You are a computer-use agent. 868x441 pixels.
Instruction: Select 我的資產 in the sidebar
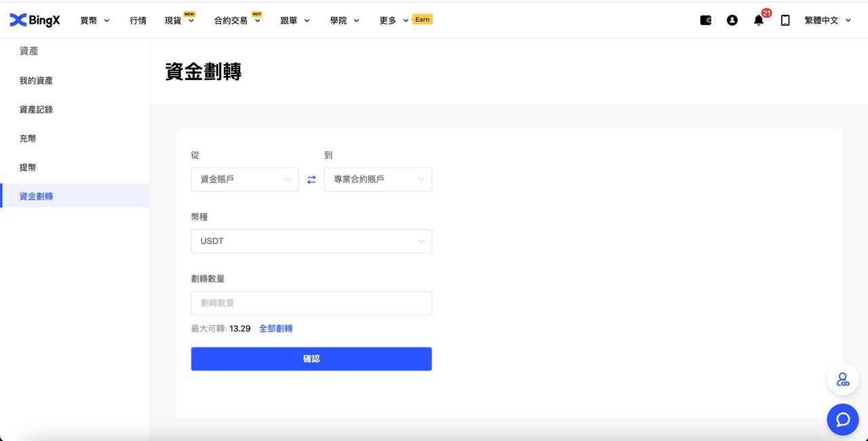(x=36, y=81)
